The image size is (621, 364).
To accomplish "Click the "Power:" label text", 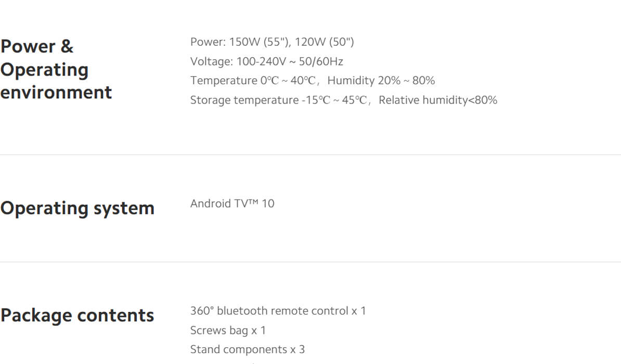I will click(x=208, y=42).
